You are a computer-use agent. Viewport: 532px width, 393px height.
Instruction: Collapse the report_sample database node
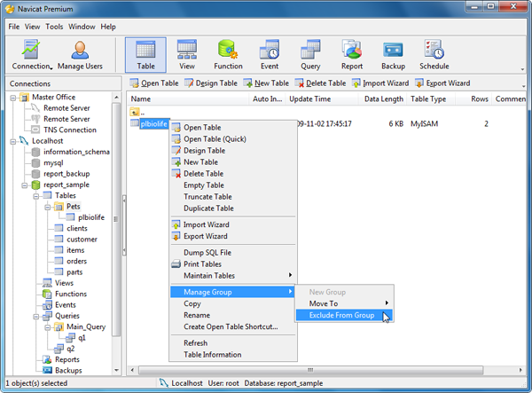[x=25, y=185]
